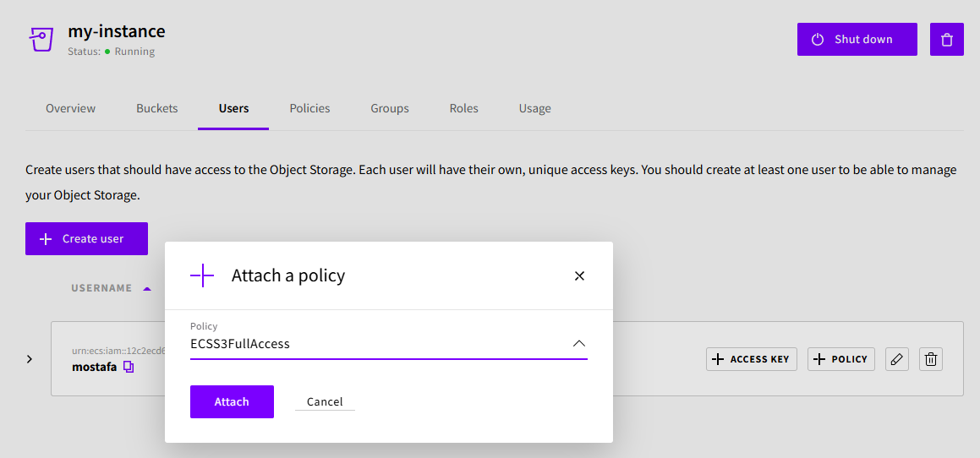This screenshot has height=458, width=980.
Task: Click the my-instance title
Action: [x=116, y=30]
